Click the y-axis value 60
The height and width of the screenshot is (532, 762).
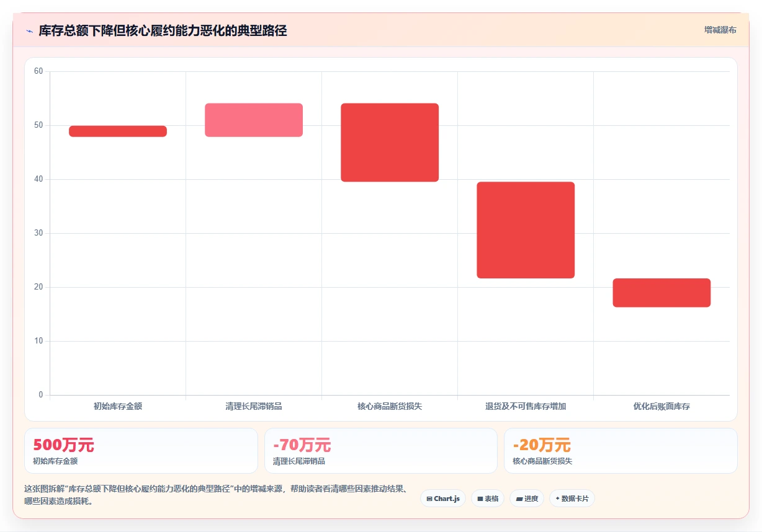[38, 71]
